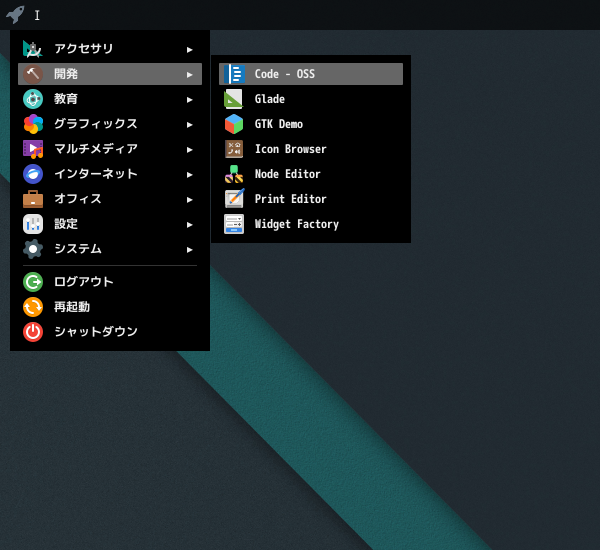Click the Widget Factory icon
Viewport: 600px width, 550px height.
(234, 224)
